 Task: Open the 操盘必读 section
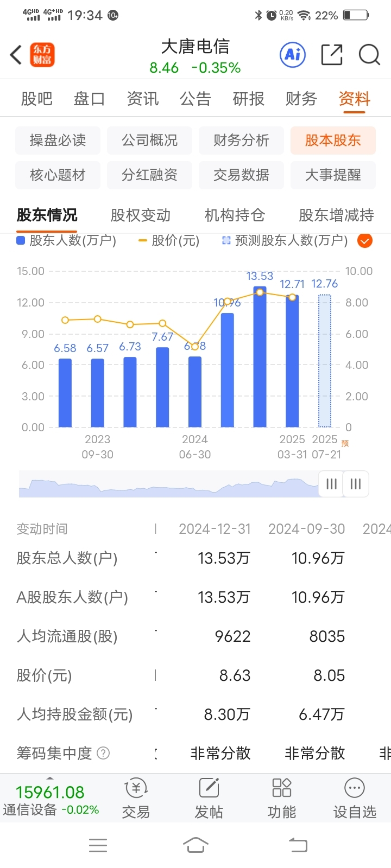[x=58, y=141]
